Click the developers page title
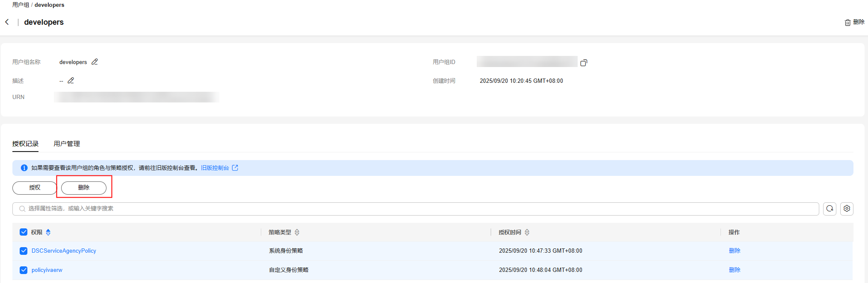The height and width of the screenshot is (283, 868). 44,22
